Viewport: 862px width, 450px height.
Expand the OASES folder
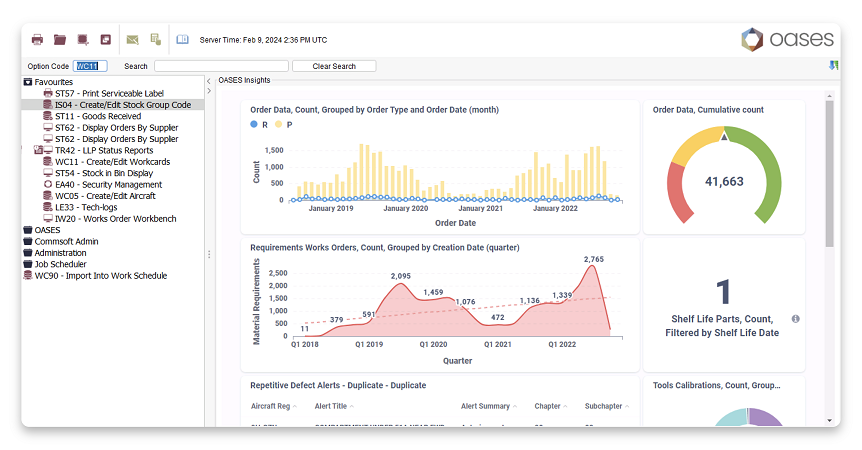27,230
